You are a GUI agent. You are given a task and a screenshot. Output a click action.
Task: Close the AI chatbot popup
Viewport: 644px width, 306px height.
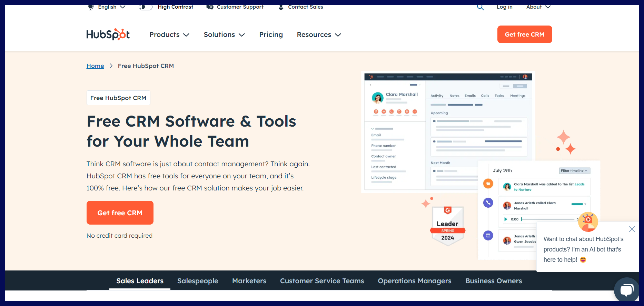point(632,229)
